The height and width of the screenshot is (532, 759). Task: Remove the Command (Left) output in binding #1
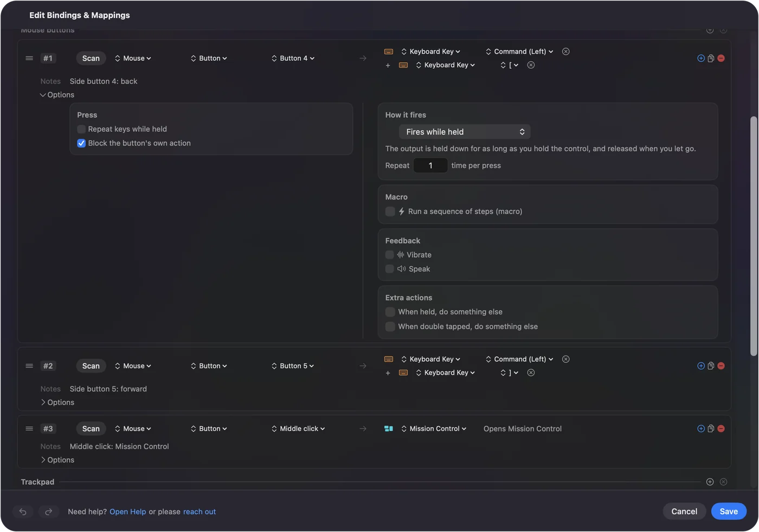(x=566, y=52)
